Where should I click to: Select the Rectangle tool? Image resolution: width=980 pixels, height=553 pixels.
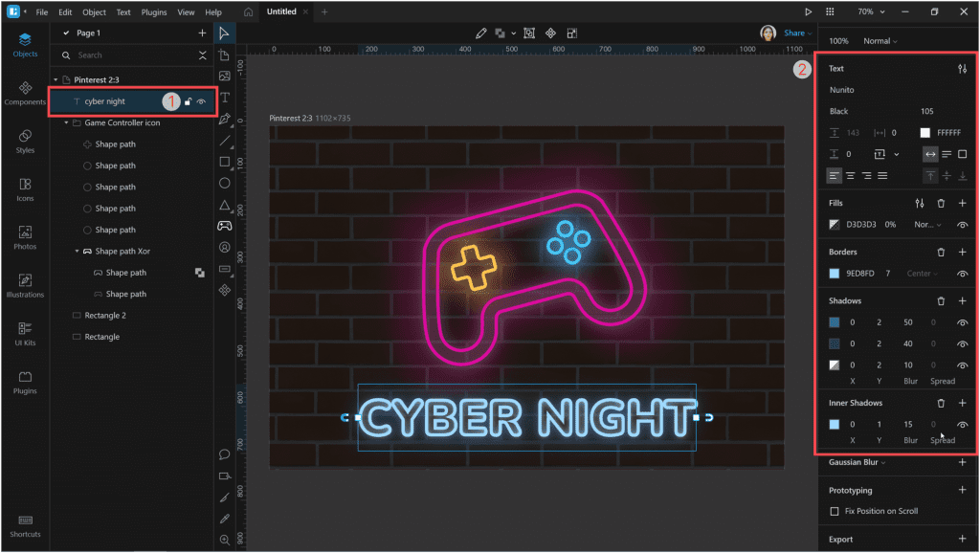click(x=224, y=162)
